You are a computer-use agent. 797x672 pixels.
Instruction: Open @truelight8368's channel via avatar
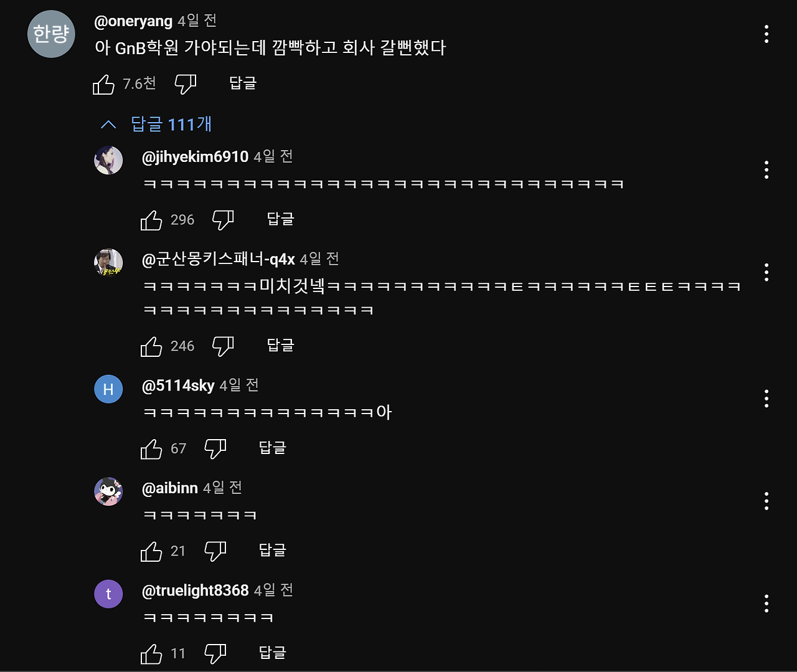108,594
